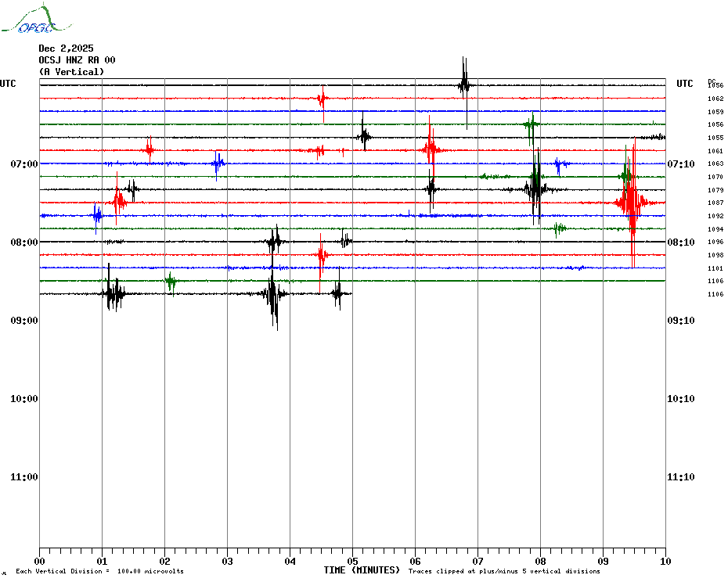Select the 11:10 end-time label
The width and height of the screenshot is (728, 582).
pos(680,477)
